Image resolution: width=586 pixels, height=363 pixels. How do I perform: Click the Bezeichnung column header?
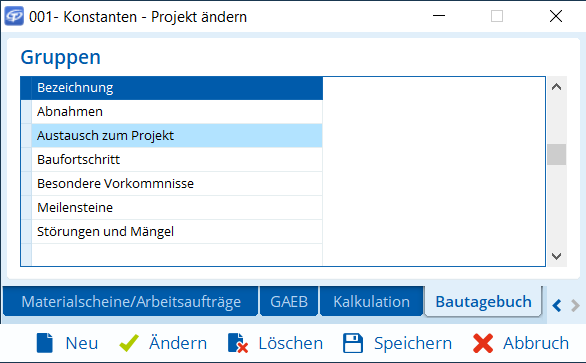(177, 88)
